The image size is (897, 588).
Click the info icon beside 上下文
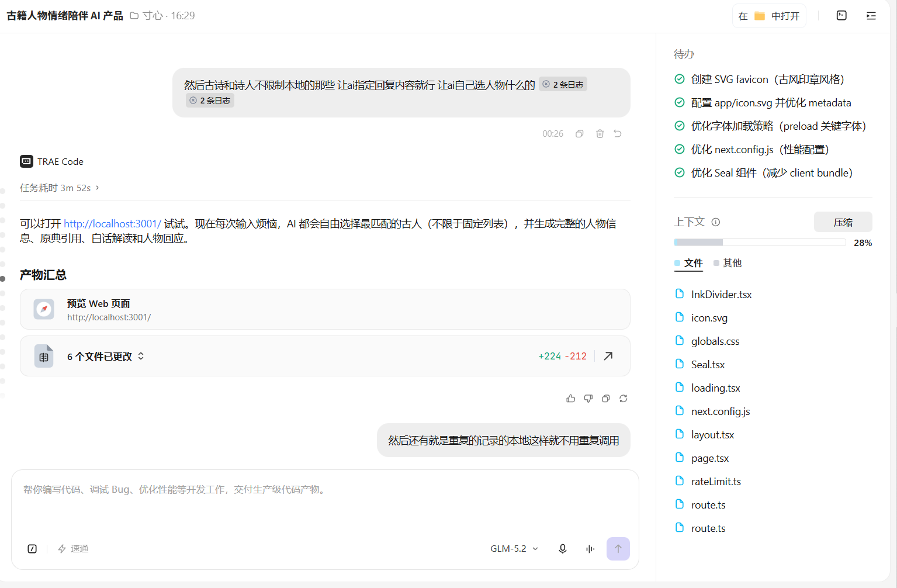pyautogui.click(x=716, y=222)
